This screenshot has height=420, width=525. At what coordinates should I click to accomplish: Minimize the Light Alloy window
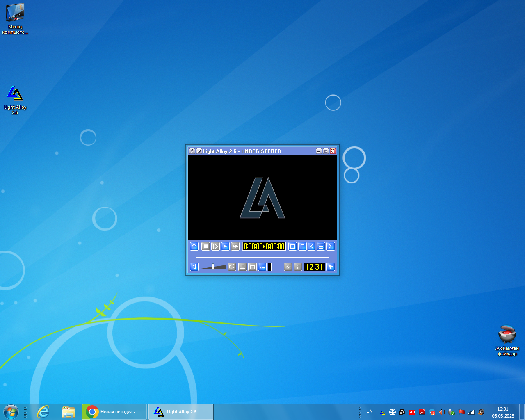coord(319,151)
